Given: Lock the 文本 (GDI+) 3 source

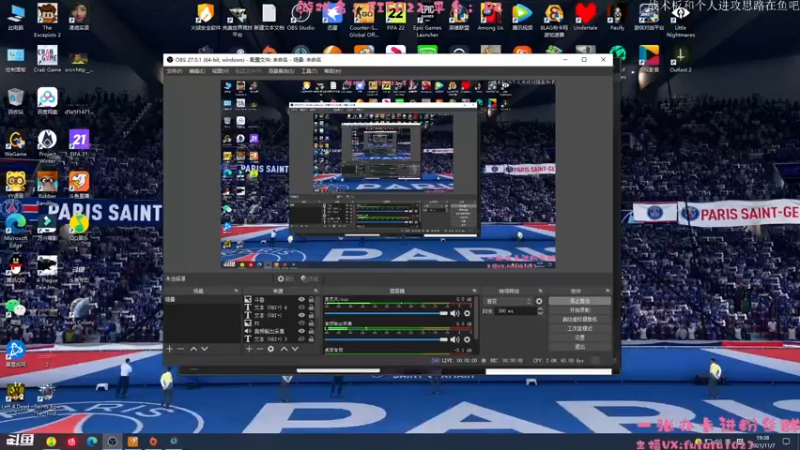Looking at the screenshot, I should [311, 339].
